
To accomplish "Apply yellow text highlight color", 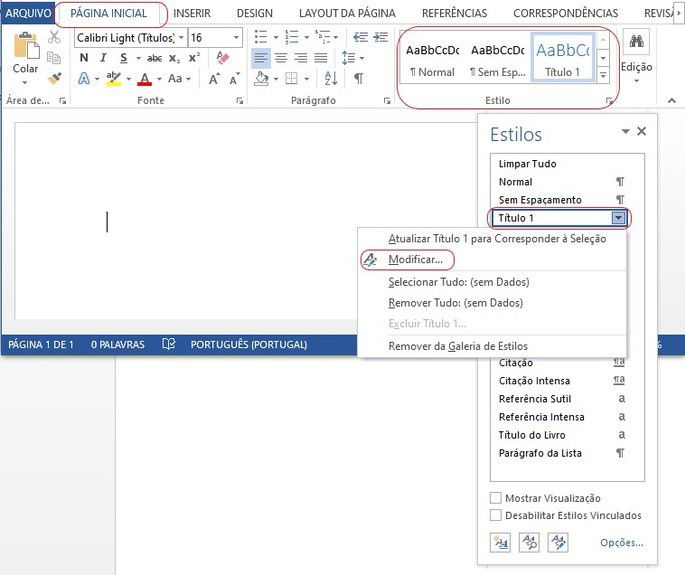I will click(114, 79).
